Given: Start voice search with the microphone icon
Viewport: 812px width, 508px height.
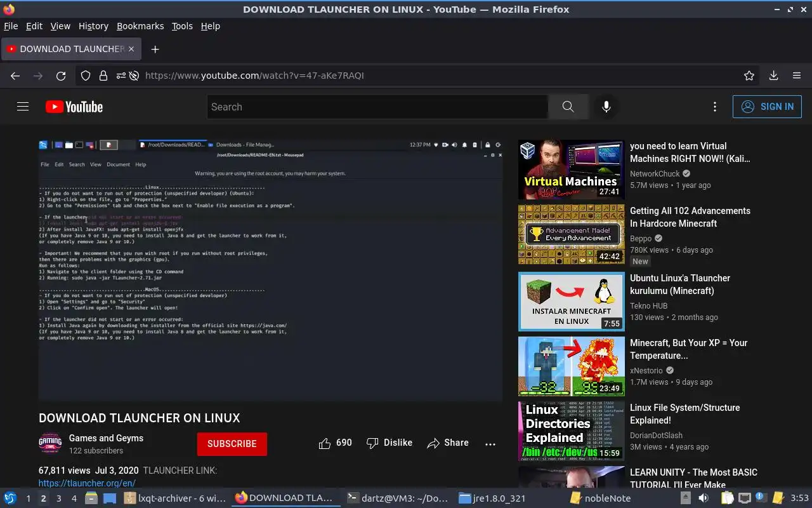Looking at the screenshot, I should [606, 107].
